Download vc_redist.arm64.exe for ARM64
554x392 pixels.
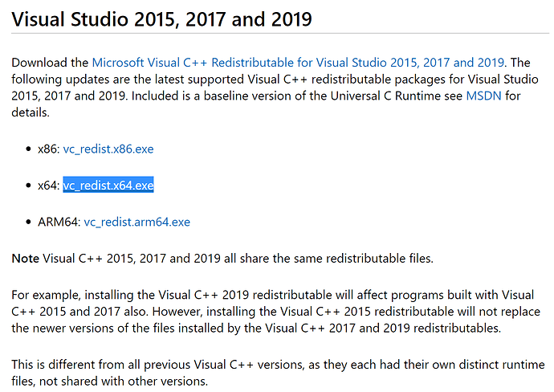coord(136,222)
